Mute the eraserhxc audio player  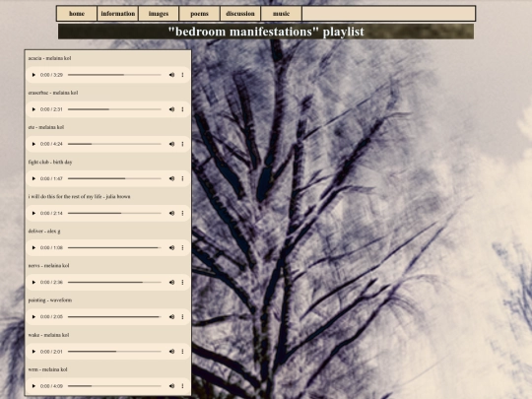click(x=171, y=109)
